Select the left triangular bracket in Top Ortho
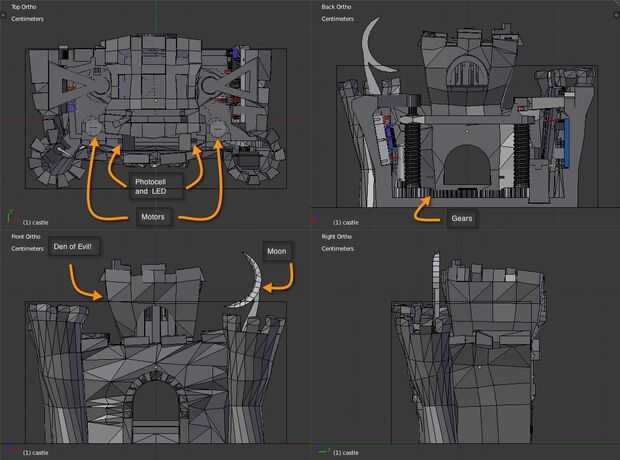 click(78, 85)
